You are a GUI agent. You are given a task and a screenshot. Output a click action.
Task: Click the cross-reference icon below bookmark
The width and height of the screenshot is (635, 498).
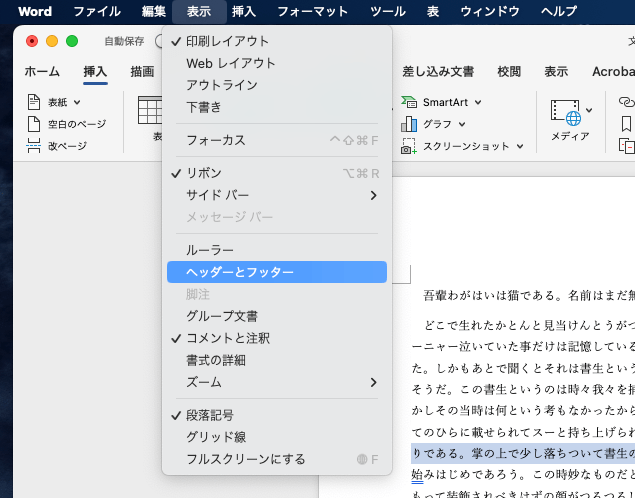pos(627,146)
